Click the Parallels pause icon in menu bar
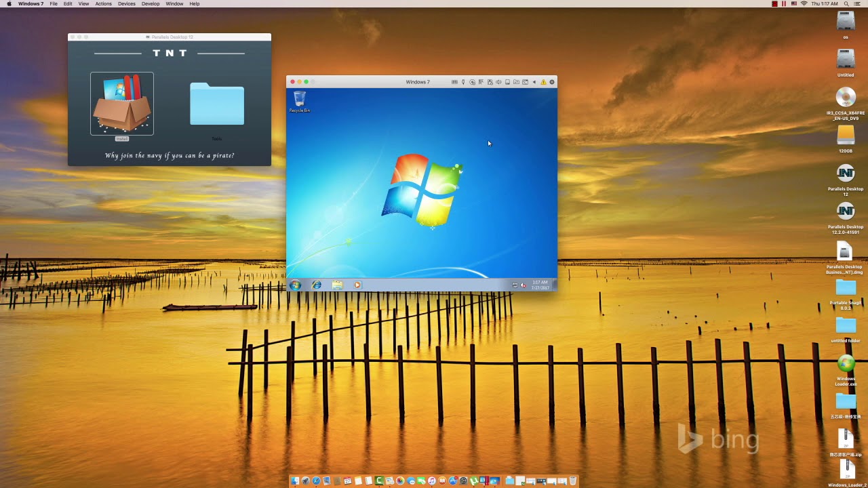The image size is (868, 488). [784, 4]
